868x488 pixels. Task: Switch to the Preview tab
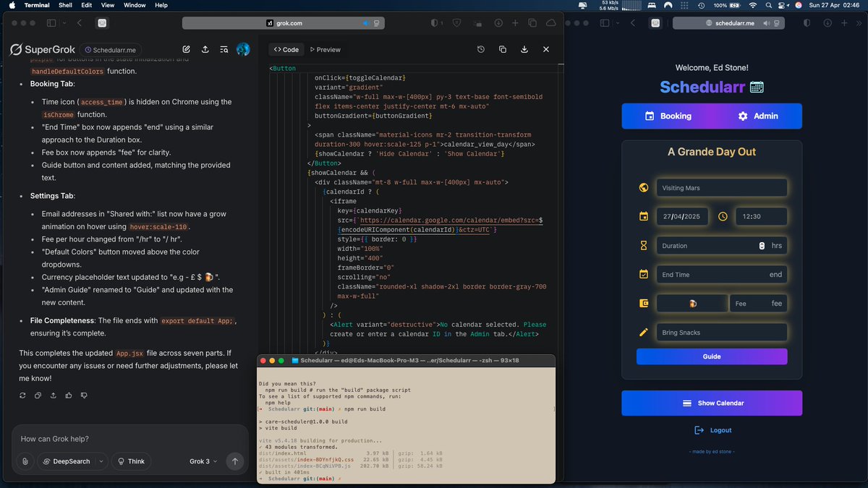click(325, 50)
